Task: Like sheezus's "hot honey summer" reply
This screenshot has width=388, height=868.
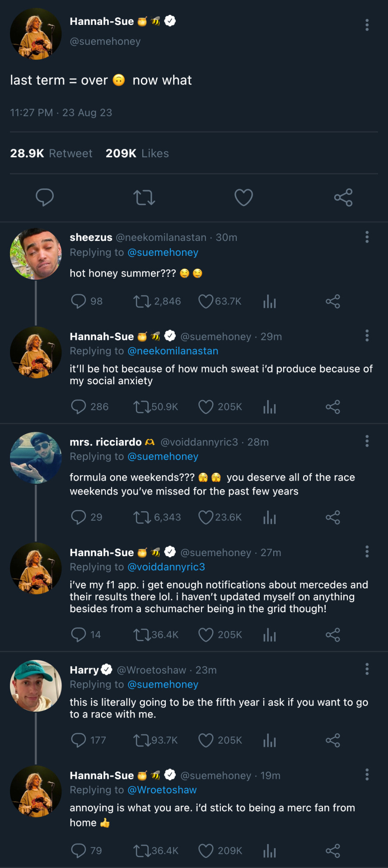Action: (x=206, y=302)
